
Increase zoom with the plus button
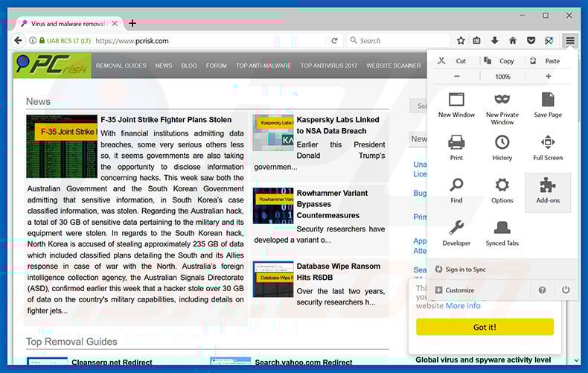(548, 76)
